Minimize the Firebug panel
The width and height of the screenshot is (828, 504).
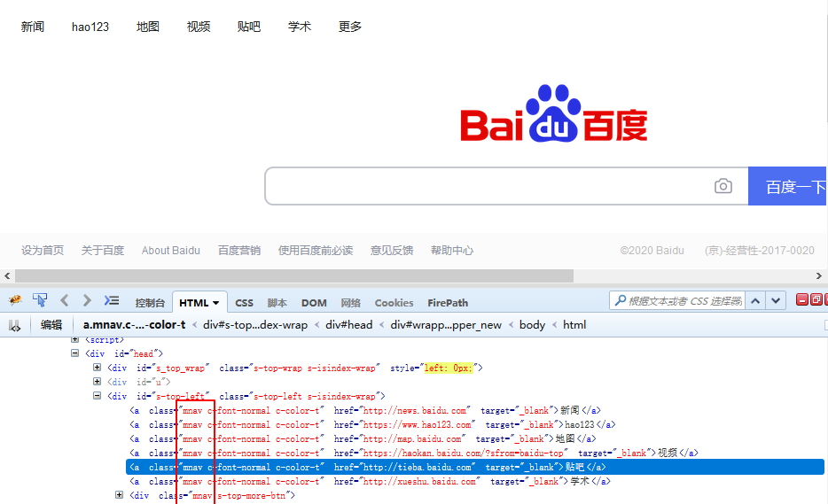pos(802,299)
